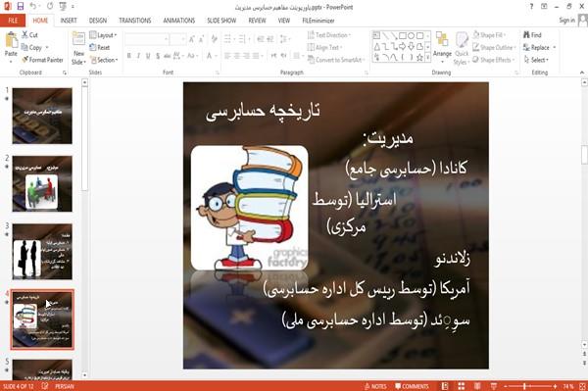
Task: Click the Help question mark icon
Action: click(x=531, y=7)
